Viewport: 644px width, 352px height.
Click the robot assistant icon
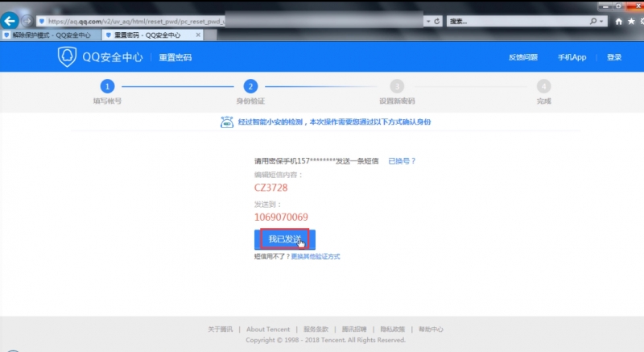(227, 122)
